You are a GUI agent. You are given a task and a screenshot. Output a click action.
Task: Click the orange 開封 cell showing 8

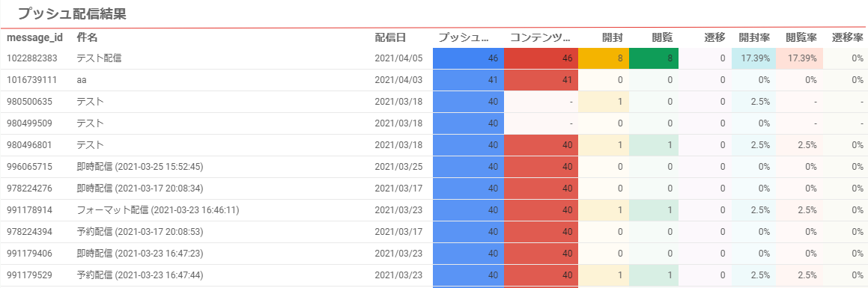pos(604,58)
